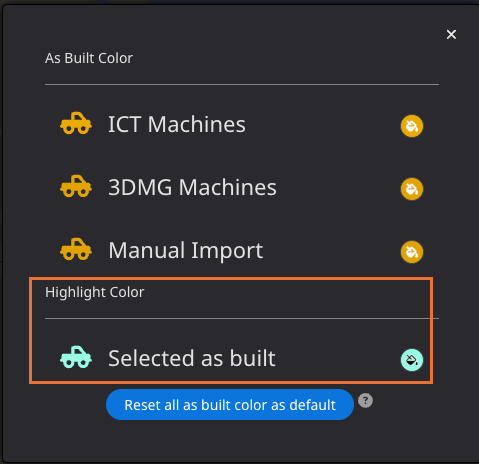
Task: Click the Selected as built label
Action: [x=192, y=359]
